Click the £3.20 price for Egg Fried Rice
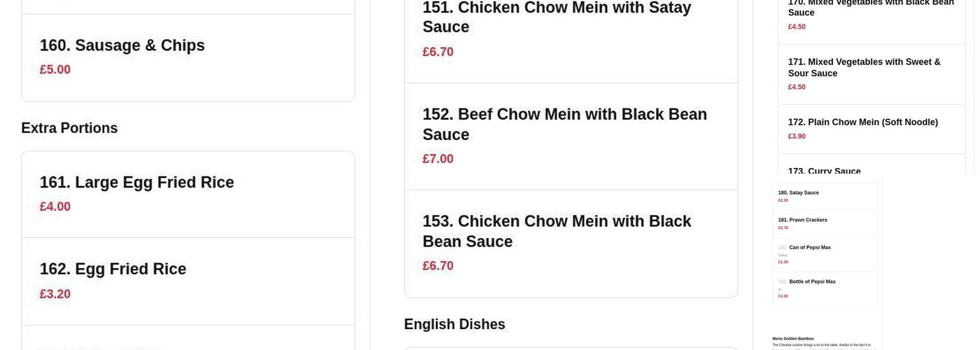The height and width of the screenshot is (350, 980). [55, 294]
